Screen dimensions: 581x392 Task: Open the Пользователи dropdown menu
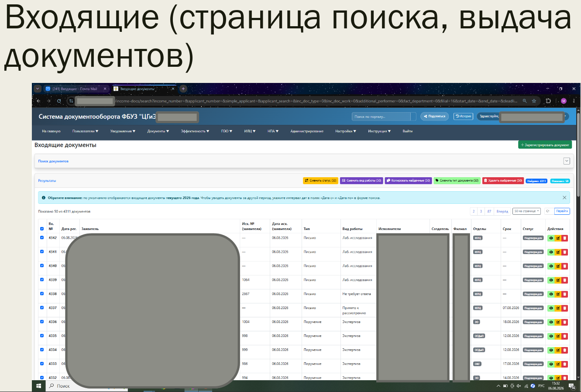tap(85, 131)
